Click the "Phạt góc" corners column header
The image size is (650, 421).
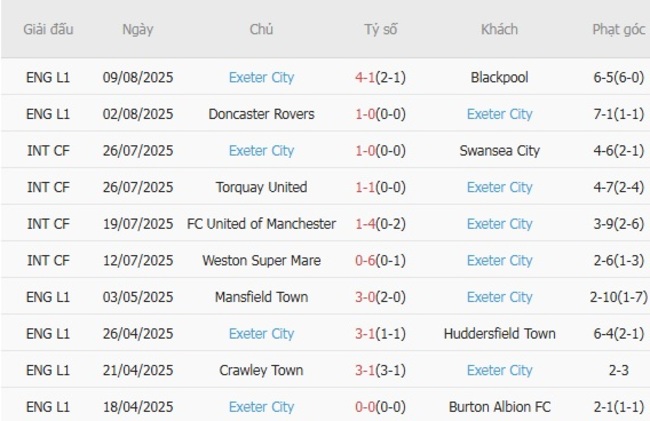[x=617, y=29]
